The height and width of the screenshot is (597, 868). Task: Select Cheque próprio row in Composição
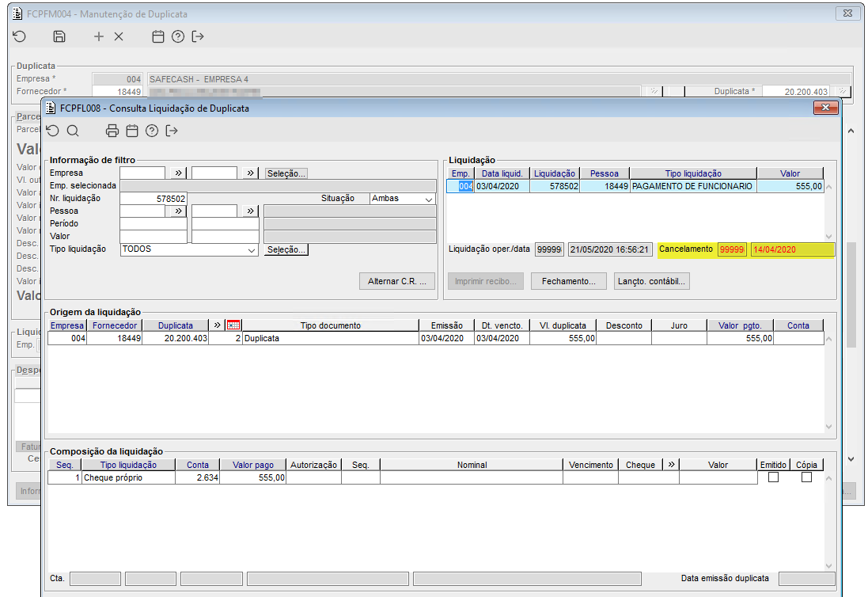point(403,477)
